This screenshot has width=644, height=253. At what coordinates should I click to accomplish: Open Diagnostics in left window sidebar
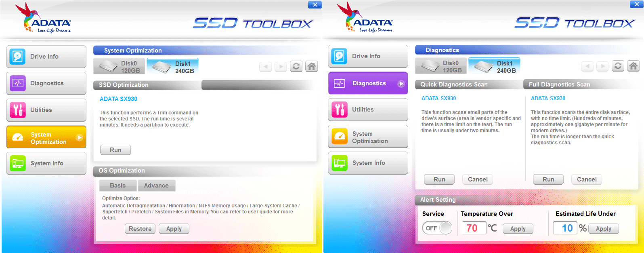coord(46,83)
